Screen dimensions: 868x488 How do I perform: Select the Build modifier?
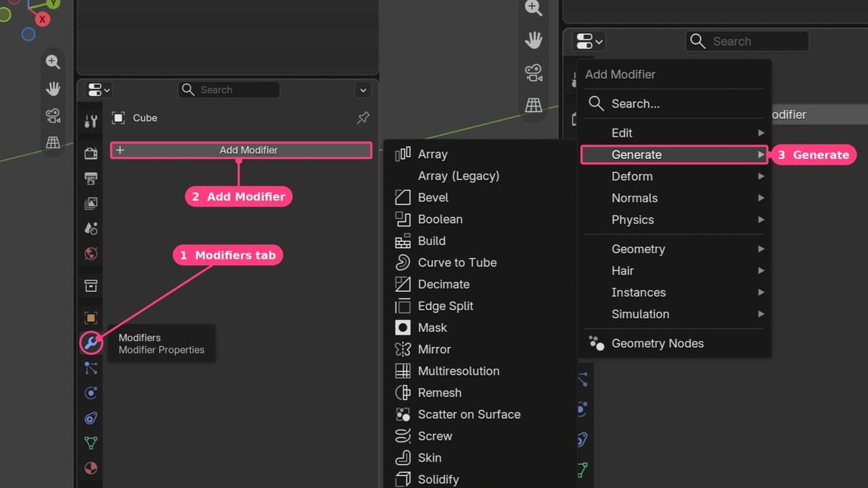coord(480,241)
